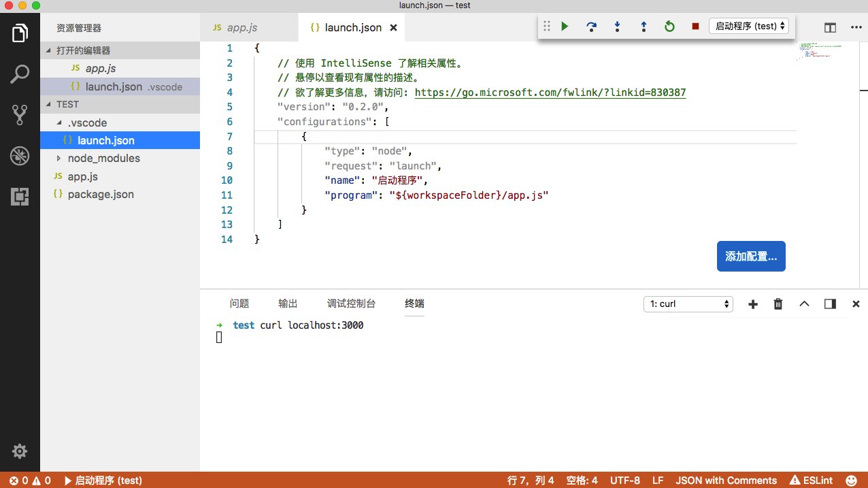
Task: Open the Extensions view icon
Action: 20,197
